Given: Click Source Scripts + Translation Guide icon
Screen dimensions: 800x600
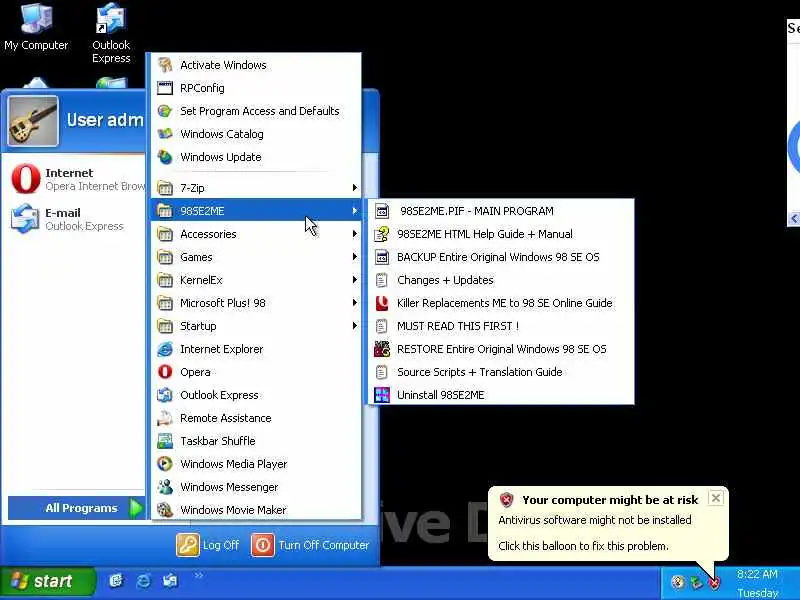Looking at the screenshot, I should click(382, 372).
